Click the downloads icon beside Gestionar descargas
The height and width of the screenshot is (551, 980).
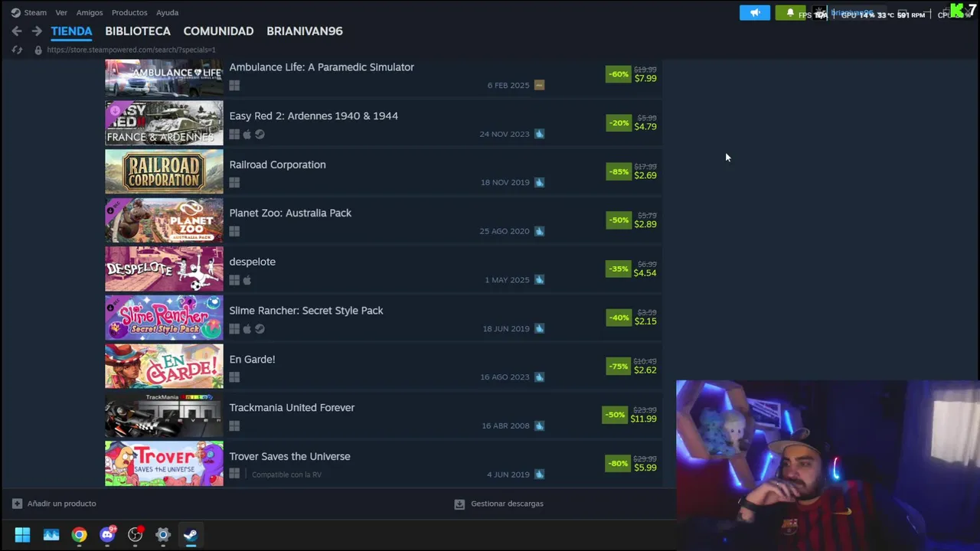coord(459,504)
